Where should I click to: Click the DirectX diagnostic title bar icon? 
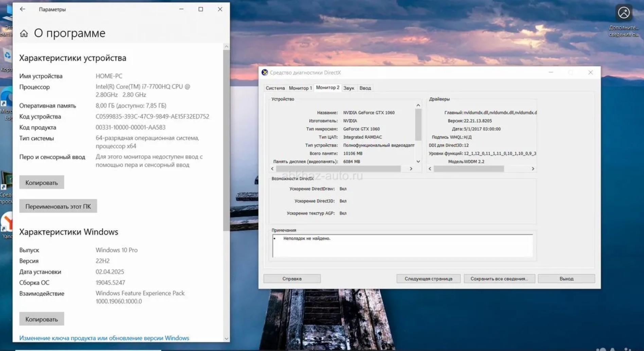point(265,72)
